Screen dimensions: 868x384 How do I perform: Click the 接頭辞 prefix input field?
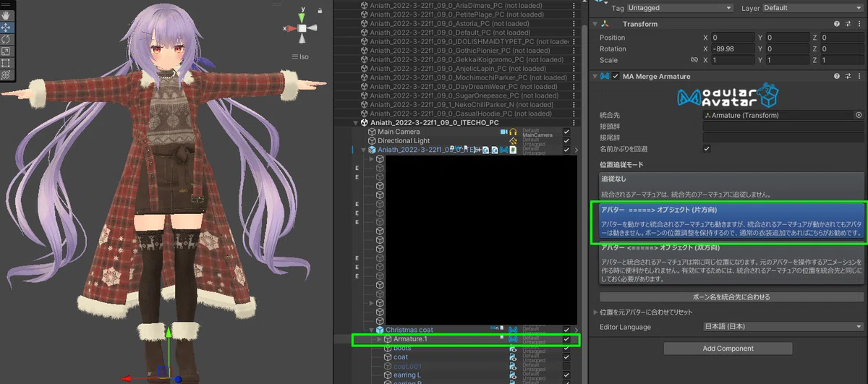[783, 126]
